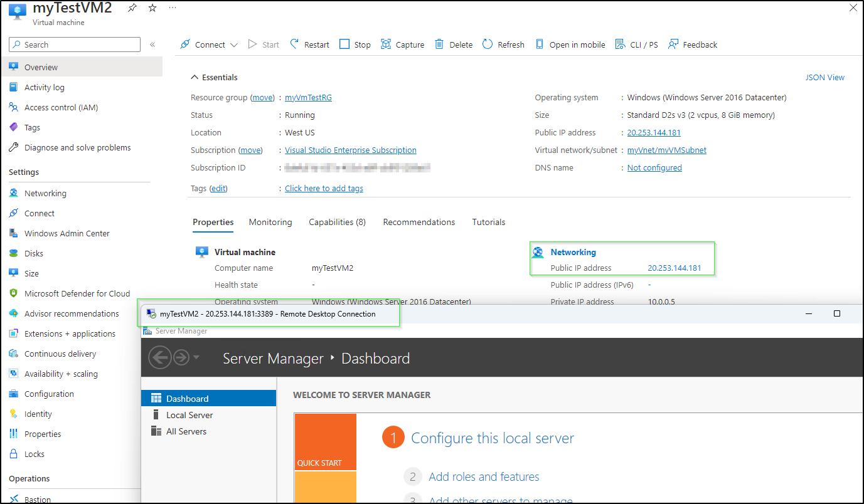Click the Move link beside Resource group
Viewport: 864px width, 504px height.
[x=264, y=98]
